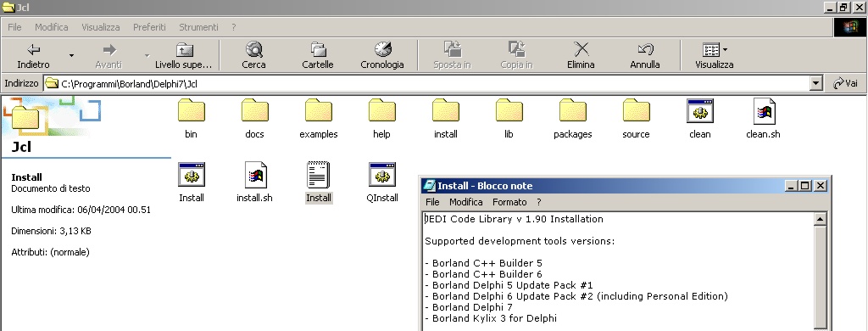Select the install.sh file icon

254,182
